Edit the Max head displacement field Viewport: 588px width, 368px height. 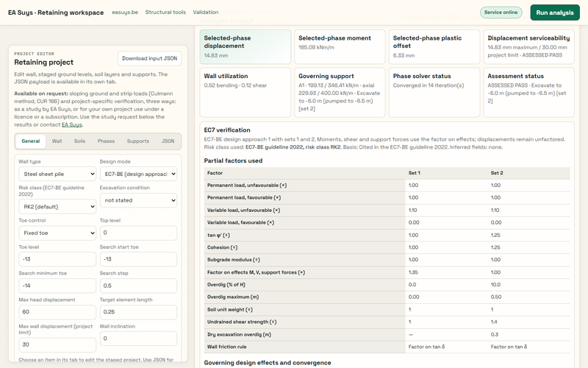tap(57, 311)
